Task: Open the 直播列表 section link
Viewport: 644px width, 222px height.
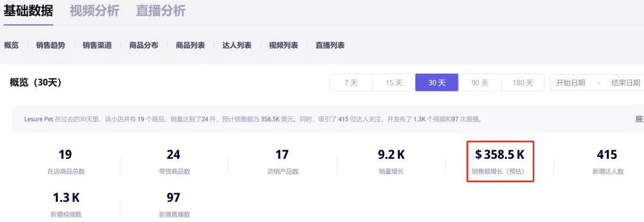Action: (x=330, y=45)
